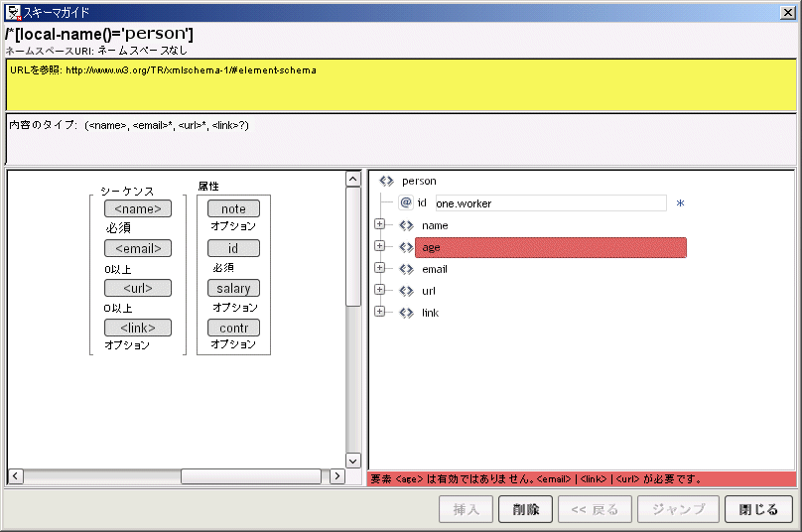
Task: Click the schema guide title bar icon
Action: pyautogui.click(x=13, y=12)
